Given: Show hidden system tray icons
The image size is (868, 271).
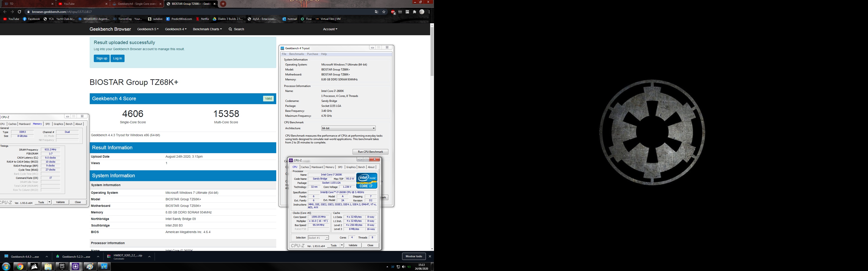Looking at the screenshot, I should click(x=387, y=267).
